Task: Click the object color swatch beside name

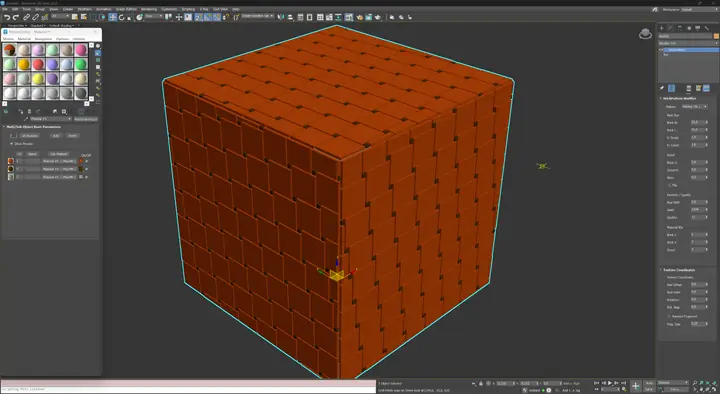Action: pos(716,36)
